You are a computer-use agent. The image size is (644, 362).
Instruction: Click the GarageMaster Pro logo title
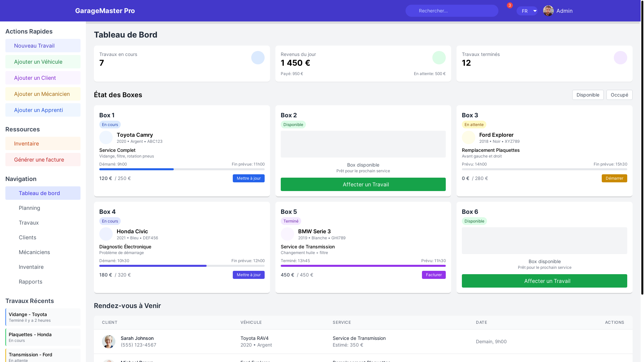105,11
